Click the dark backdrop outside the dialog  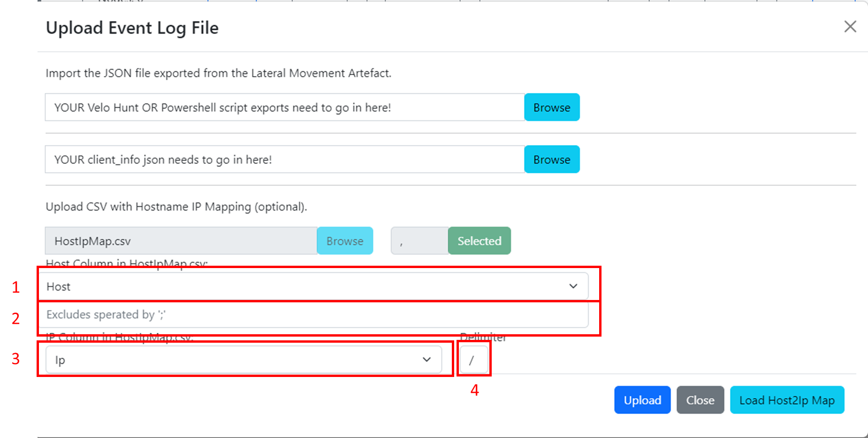[x=18, y=141]
